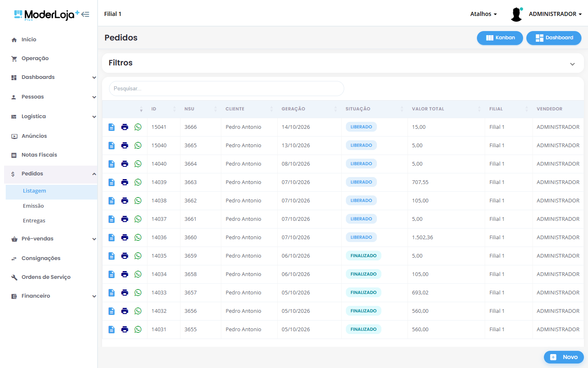The width and height of the screenshot is (588, 368).
Task: Open the Entregas submenu item
Action: [34, 221]
